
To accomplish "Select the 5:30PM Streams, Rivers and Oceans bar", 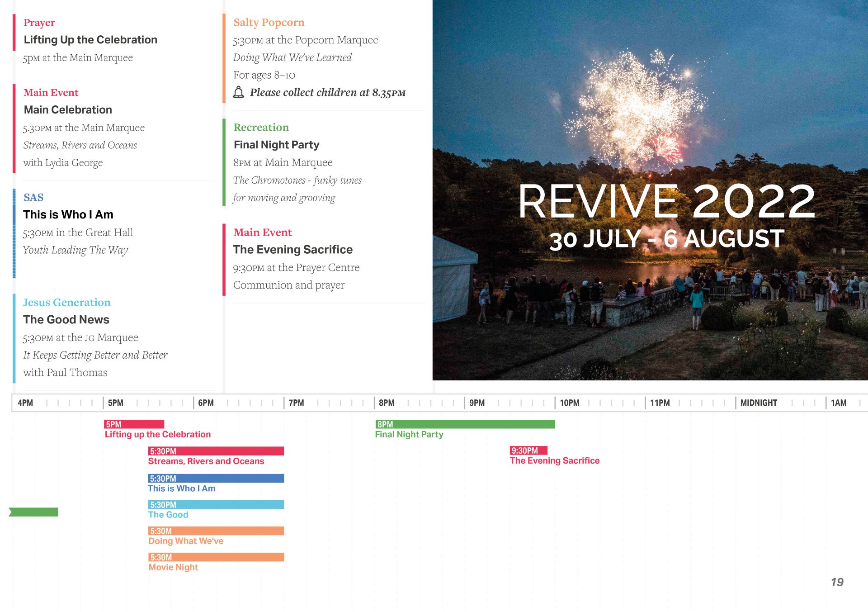I will coord(216,451).
